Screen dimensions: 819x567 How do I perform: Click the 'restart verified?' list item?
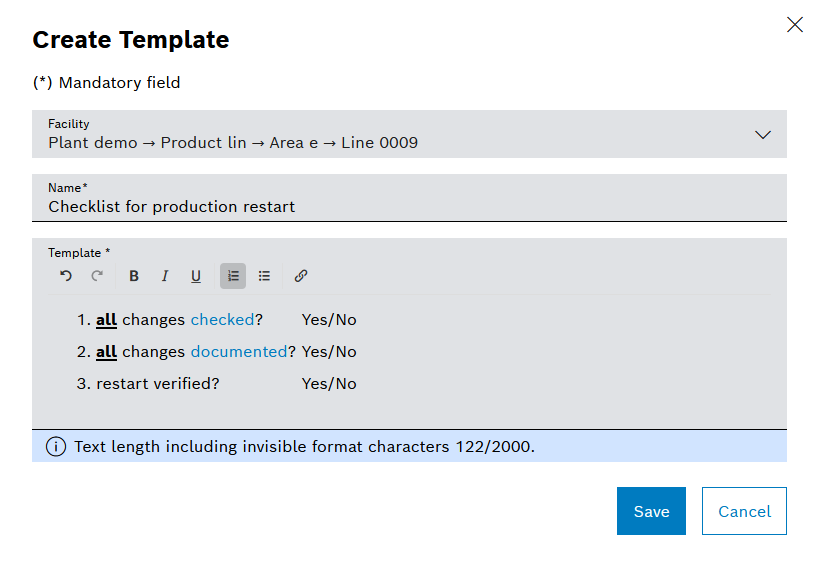[x=158, y=384]
